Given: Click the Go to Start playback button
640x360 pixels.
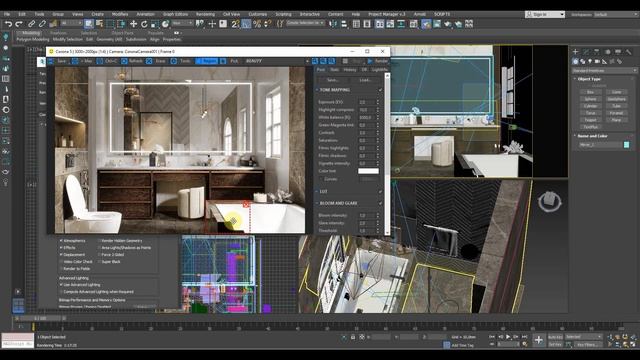Looking at the screenshot, I should [x=492, y=337].
